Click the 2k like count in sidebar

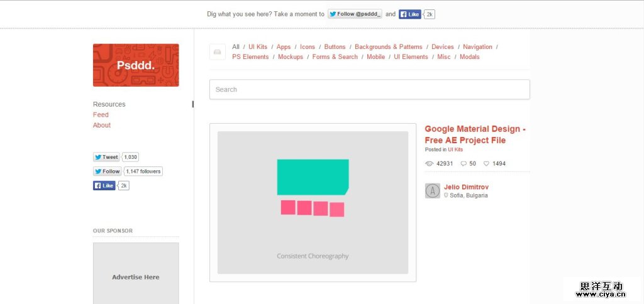[x=124, y=185]
